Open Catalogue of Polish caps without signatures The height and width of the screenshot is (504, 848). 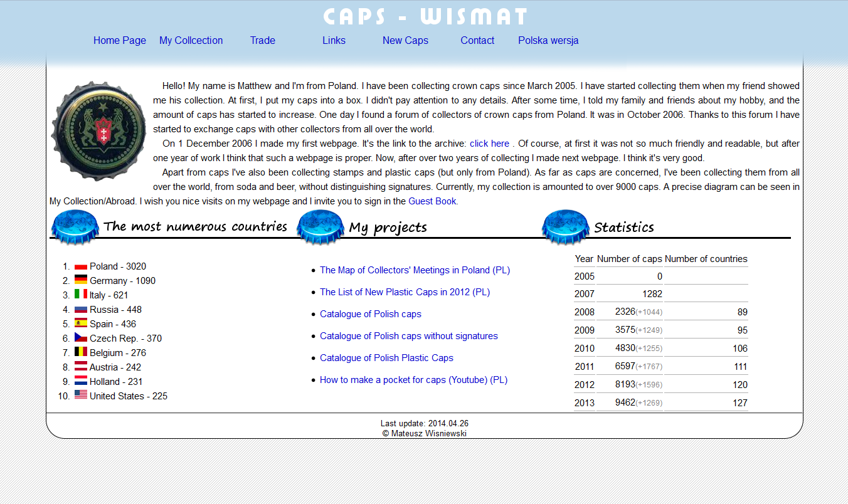(409, 336)
